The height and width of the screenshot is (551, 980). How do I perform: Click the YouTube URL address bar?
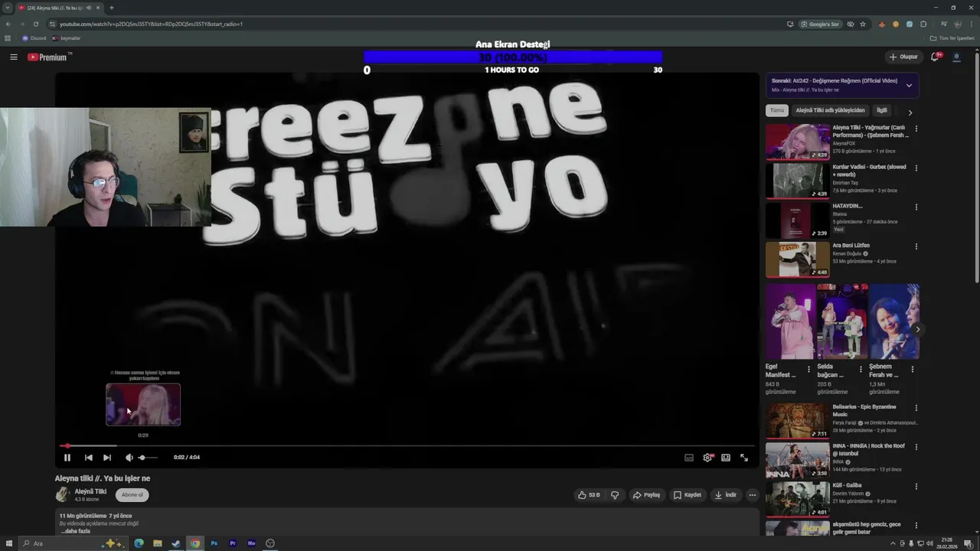(413, 24)
